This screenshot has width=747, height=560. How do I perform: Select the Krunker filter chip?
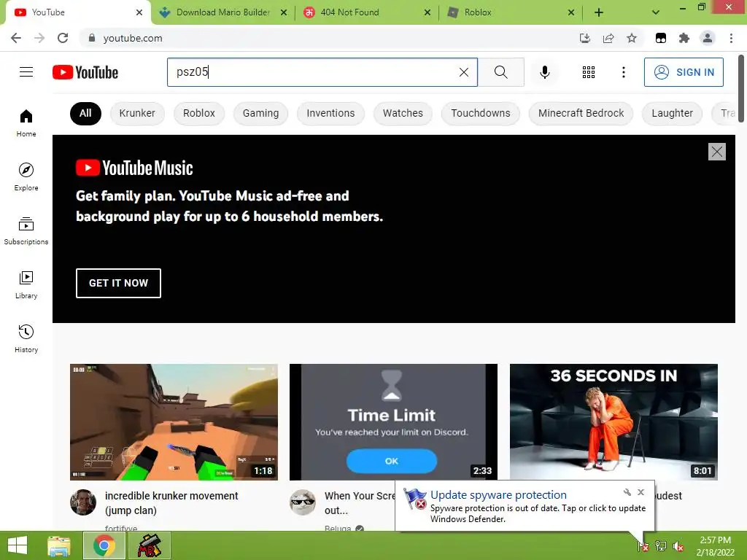[x=137, y=113]
